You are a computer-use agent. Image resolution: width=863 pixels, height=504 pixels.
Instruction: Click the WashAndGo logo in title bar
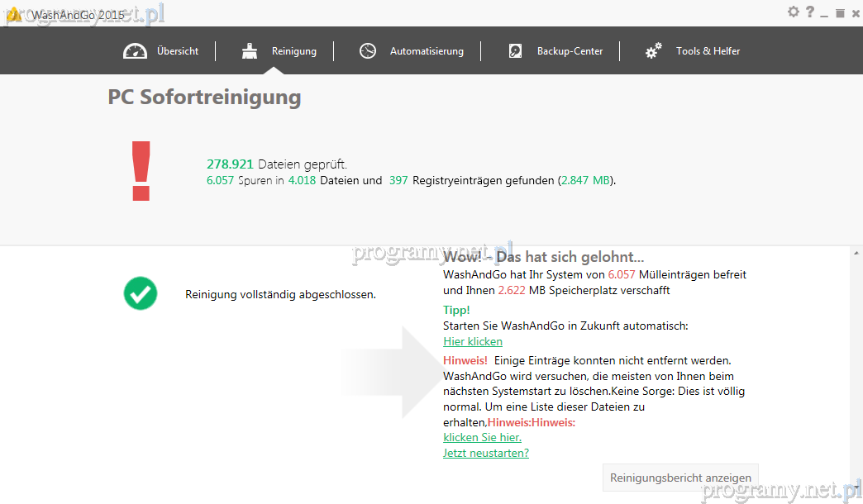(x=14, y=12)
